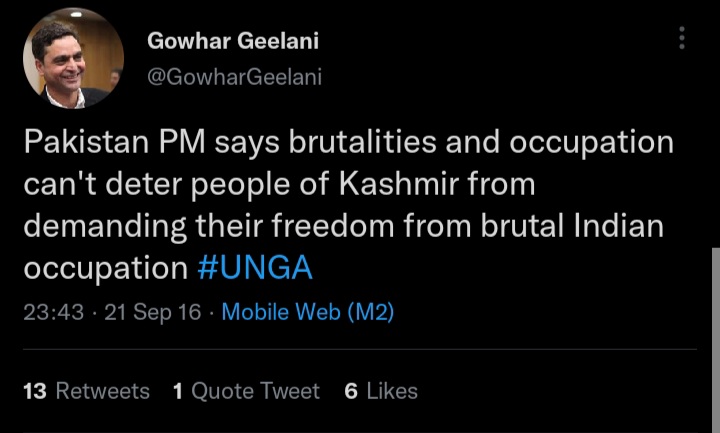Click the number 1 beside Quote Tweet
Image resolution: width=720 pixels, height=433 pixels.
point(177,391)
